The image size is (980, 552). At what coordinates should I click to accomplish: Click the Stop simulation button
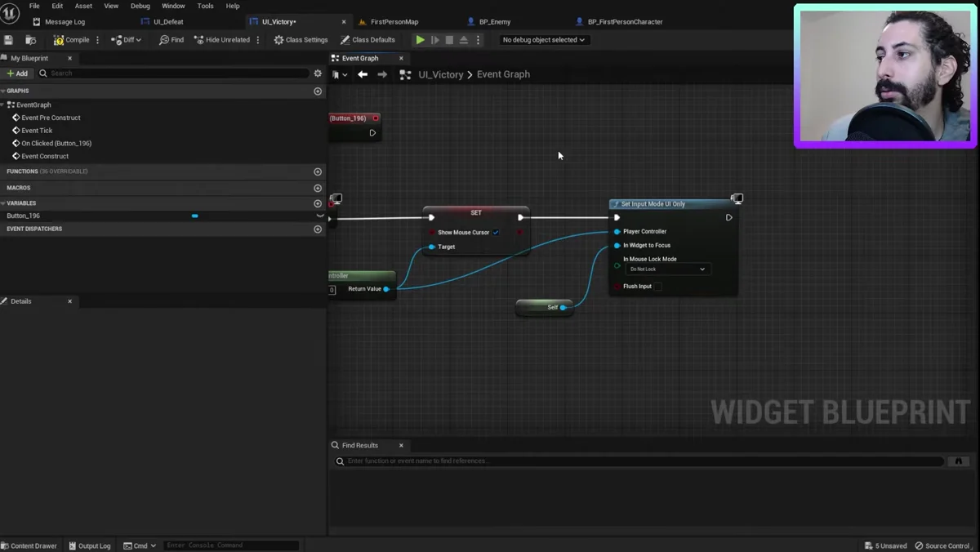click(449, 40)
